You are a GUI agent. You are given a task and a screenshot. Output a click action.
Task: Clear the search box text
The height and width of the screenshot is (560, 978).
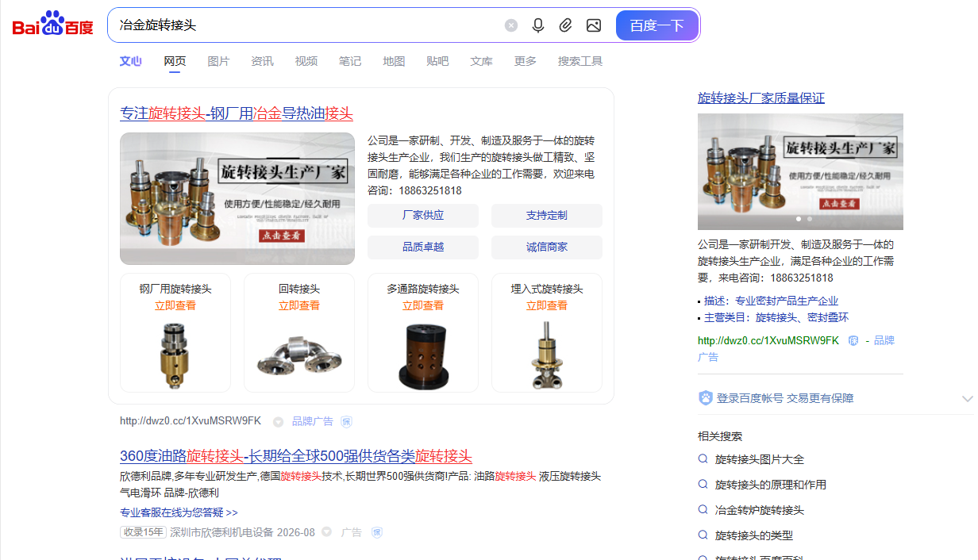(511, 25)
